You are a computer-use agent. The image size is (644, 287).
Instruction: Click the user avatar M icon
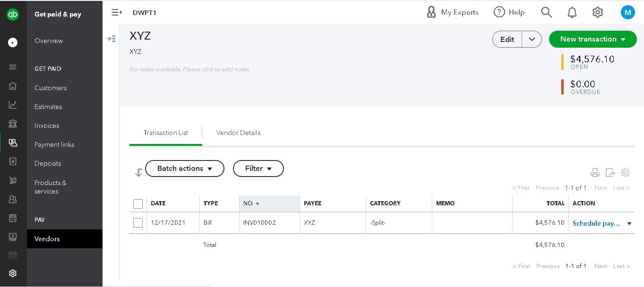tap(627, 13)
